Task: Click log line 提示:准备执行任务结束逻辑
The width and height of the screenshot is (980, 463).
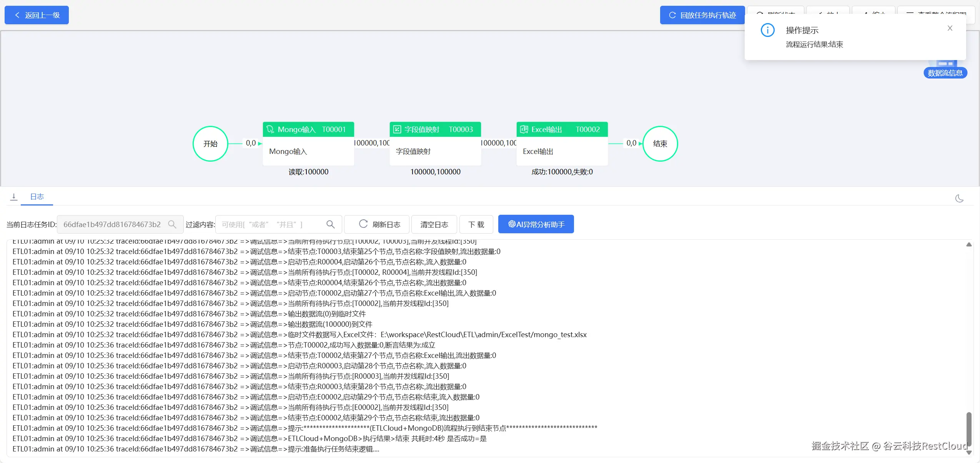Action: pos(196,449)
